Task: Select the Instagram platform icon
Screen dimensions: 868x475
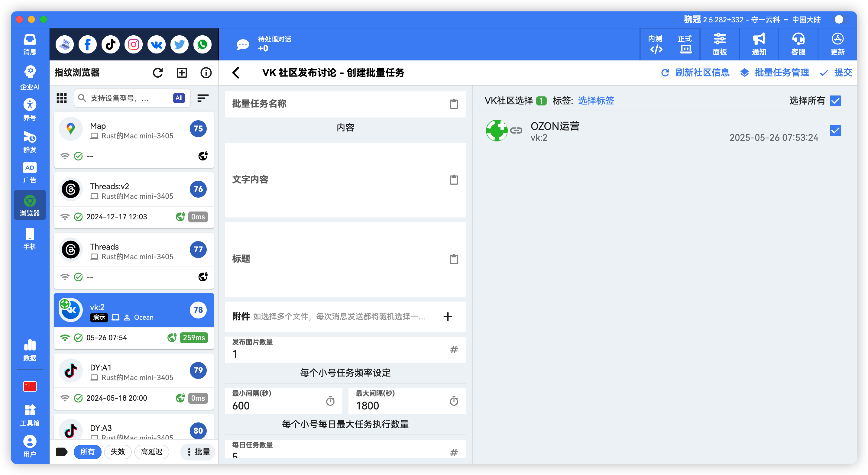Action: click(x=134, y=44)
